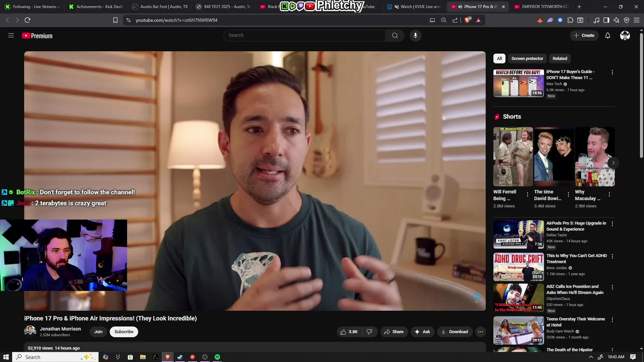Click the Windows Start button
This screenshot has height=362, width=644.
pos(6,357)
